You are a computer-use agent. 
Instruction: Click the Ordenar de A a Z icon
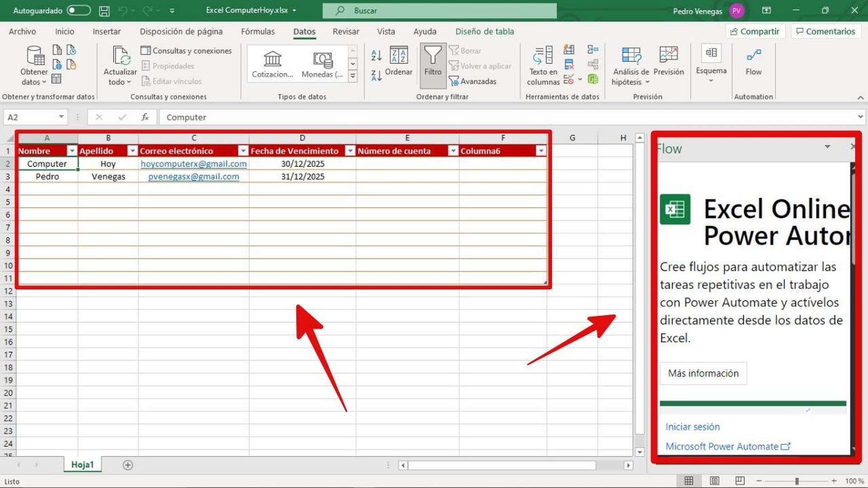pyautogui.click(x=376, y=55)
